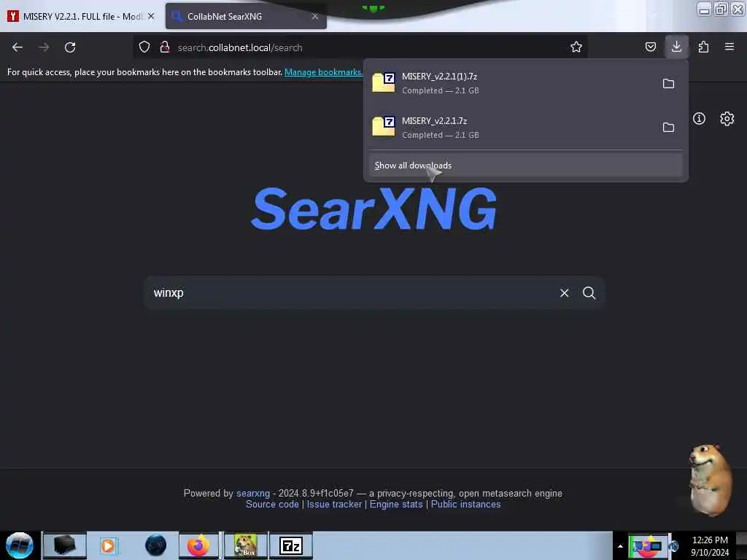747x560 pixels.
Task: Clear the winxp search query
Action: tap(565, 293)
